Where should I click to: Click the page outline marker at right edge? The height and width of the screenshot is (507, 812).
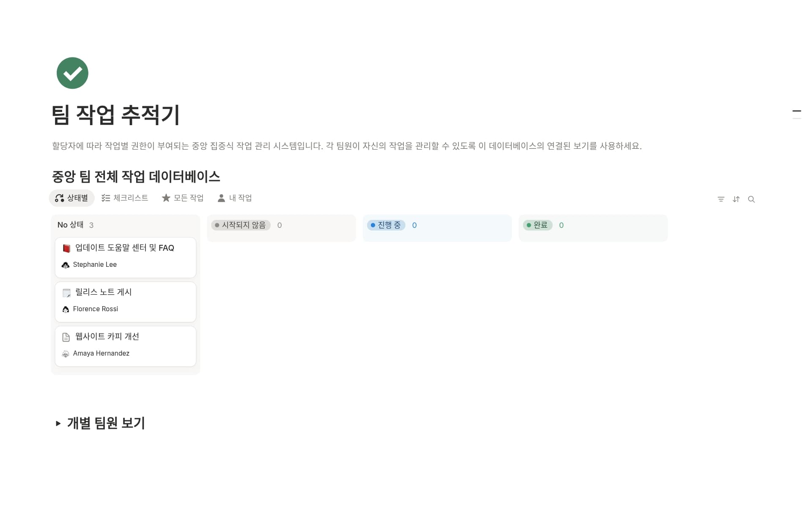(x=796, y=111)
